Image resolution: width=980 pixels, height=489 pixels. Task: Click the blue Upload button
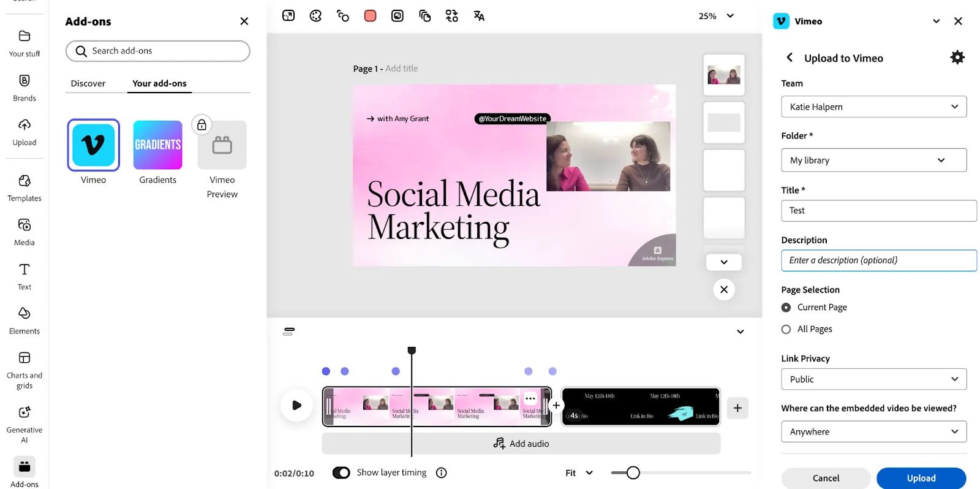coord(921,478)
